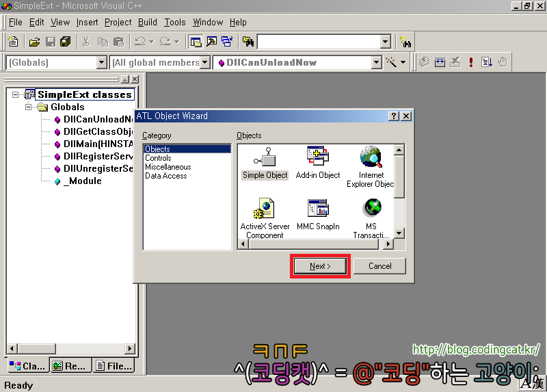Image resolution: width=547 pixels, height=392 pixels.
Task: Click the Find in Files icon
Action: pos(248,42)
